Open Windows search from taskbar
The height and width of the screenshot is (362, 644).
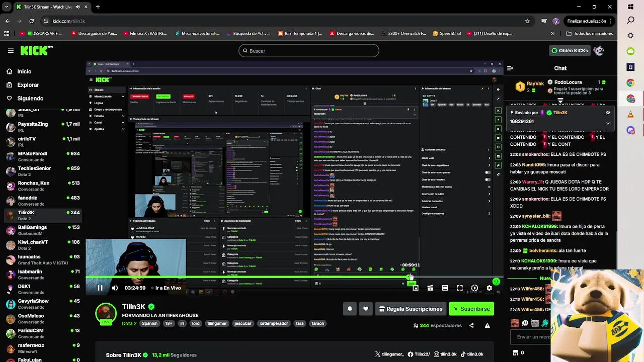coord(630,21)
